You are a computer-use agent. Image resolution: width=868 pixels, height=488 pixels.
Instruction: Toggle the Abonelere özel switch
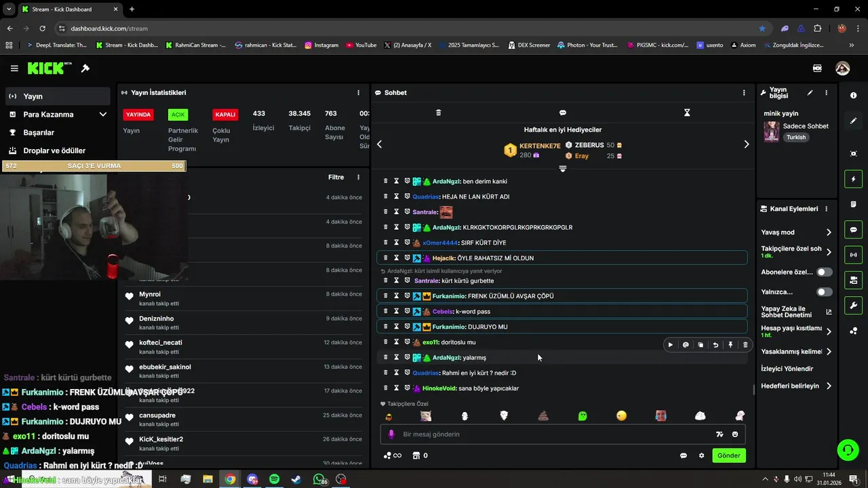tap(825, 272)
